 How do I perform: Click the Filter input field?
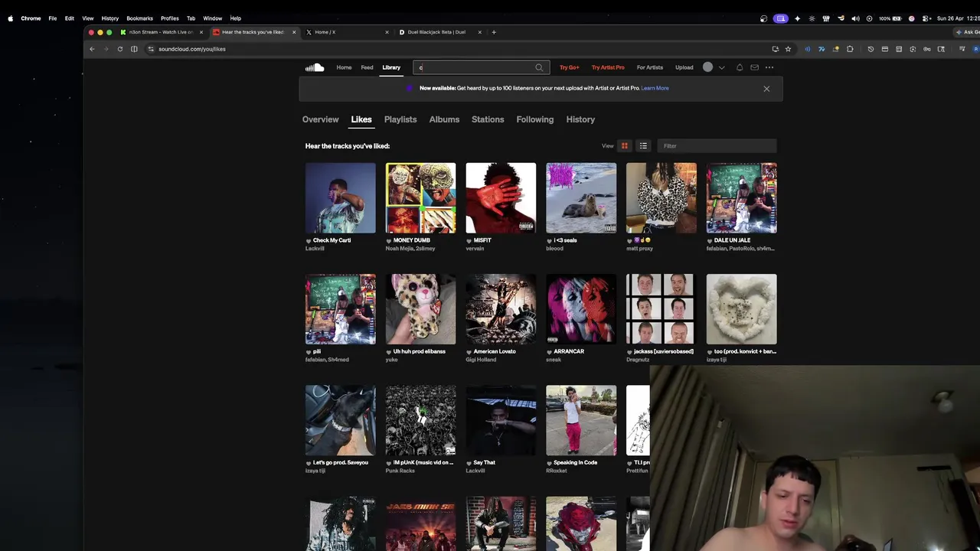pyautogui.click(x=717, y=146)
